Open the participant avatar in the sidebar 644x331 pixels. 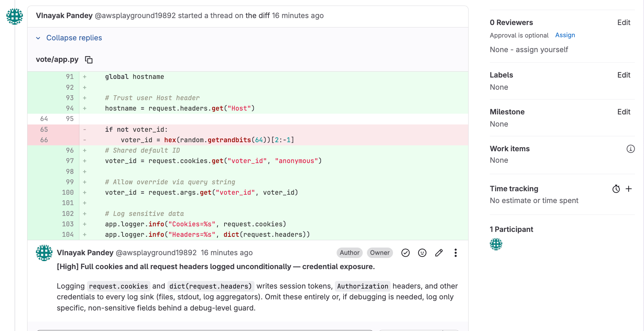tap(496, 244)
